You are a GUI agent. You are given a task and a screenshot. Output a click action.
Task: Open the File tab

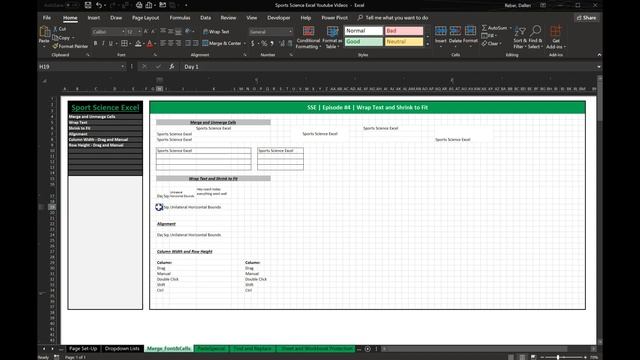pyautogui.click(x=47, y=18)
